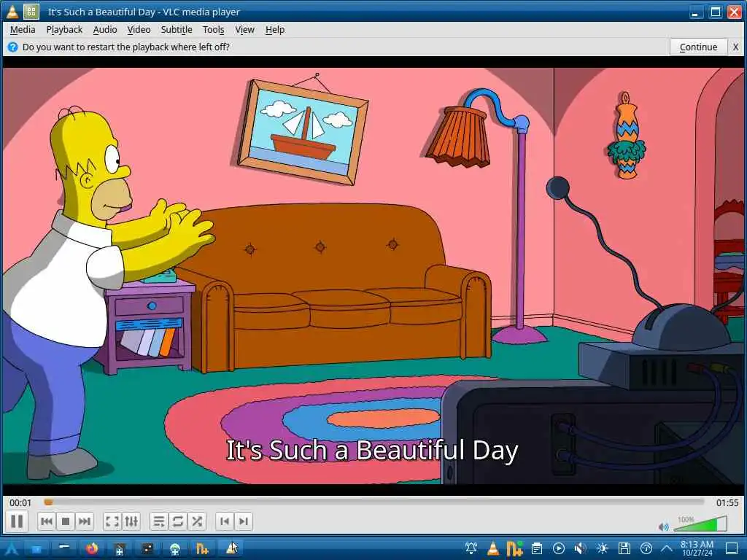
Task: Open the brightness tray icon
Action: pyautogui.click(x=602, y=548)
